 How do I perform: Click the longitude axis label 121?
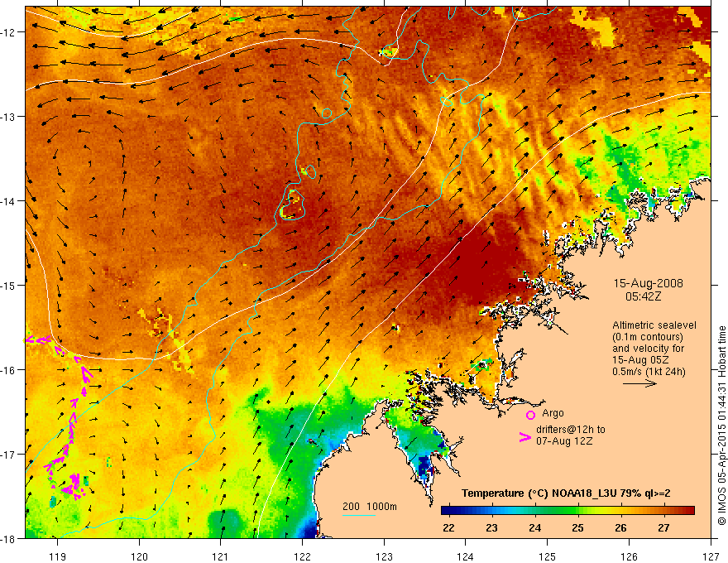pyautogui.click(x=221, y=556)
